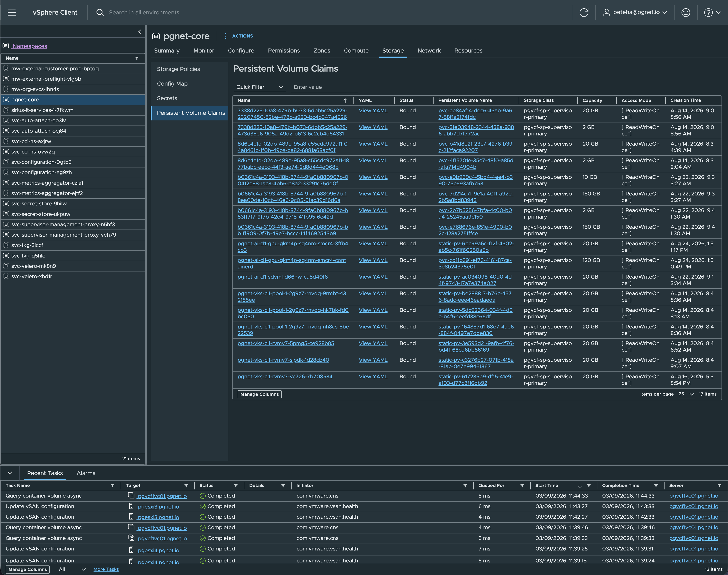
Task: Switch to the Monitor tab
Action: point(204,50)
